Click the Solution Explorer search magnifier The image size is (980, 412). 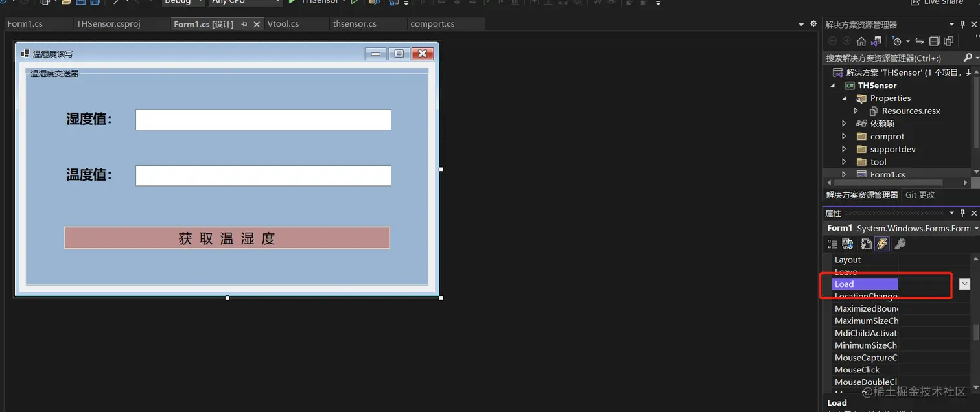coord(968,58)
